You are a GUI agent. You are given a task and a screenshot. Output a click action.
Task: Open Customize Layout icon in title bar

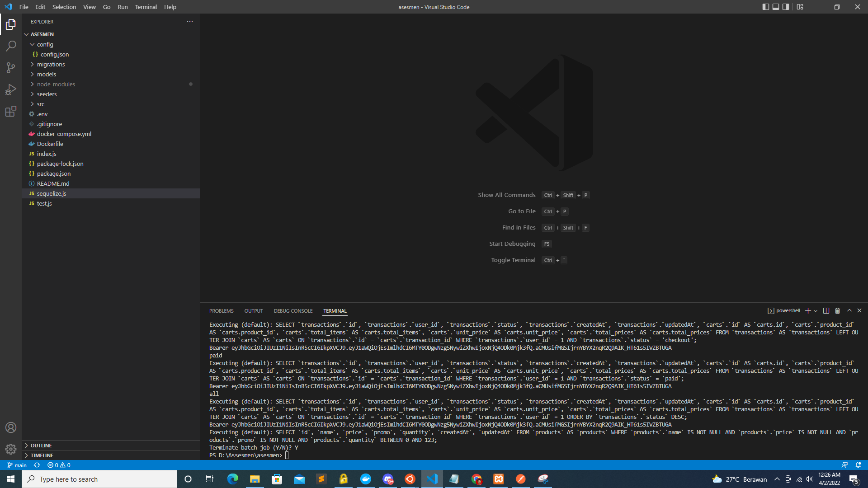(x=800, y=7)
